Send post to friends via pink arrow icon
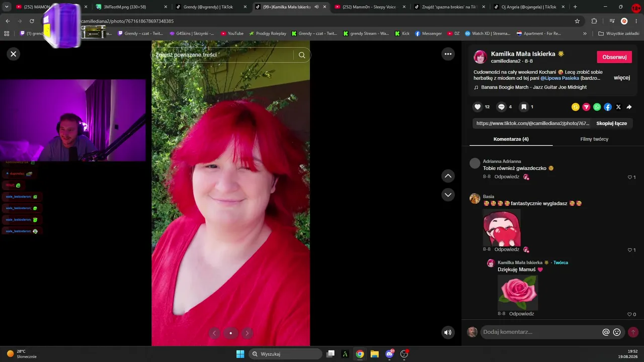644x362 pixels. (586, 107)
